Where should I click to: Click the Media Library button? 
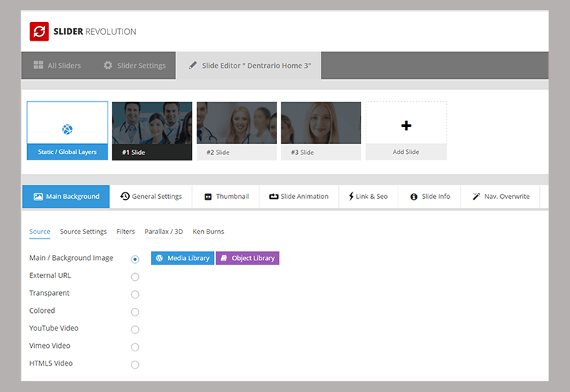tap(182, 258)
